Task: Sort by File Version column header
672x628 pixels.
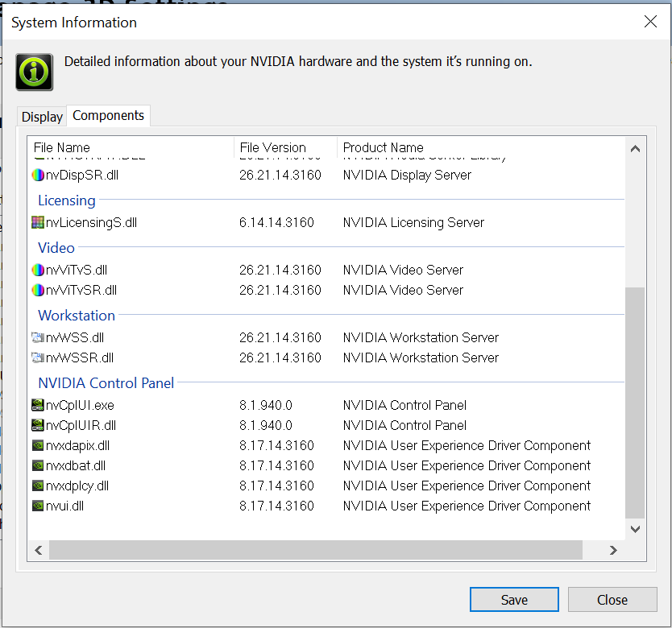Action: (x=286, y=147)
